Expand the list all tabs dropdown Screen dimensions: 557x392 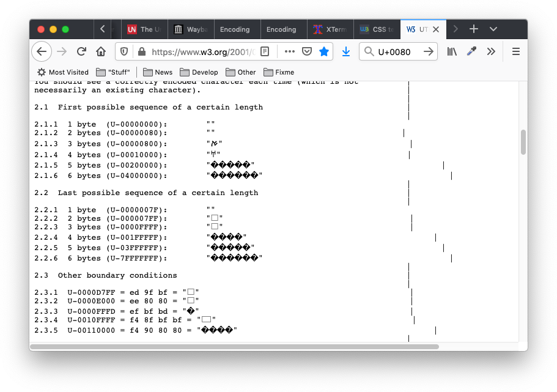(x=493, y=29)
